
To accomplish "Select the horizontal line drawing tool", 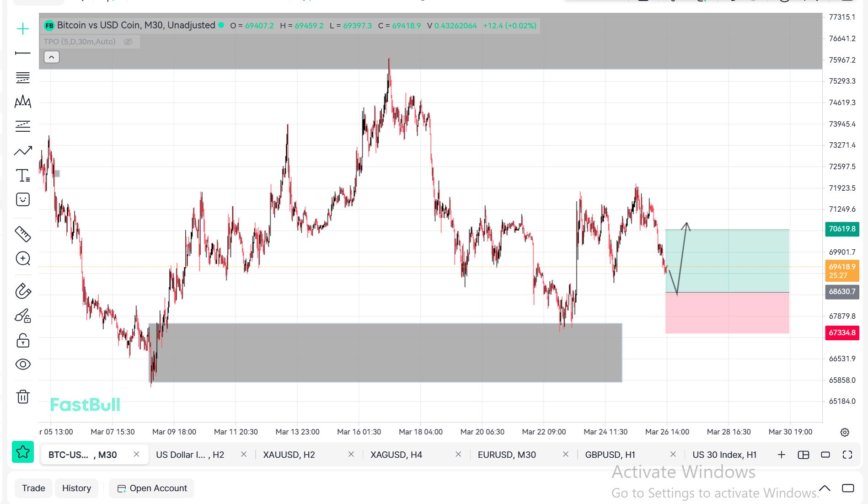I will (x=22, y=53).
